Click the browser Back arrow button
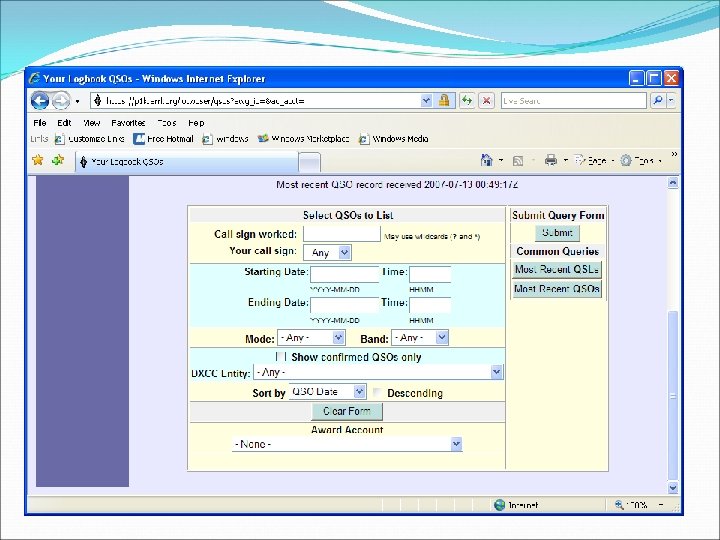 [40, 101]
